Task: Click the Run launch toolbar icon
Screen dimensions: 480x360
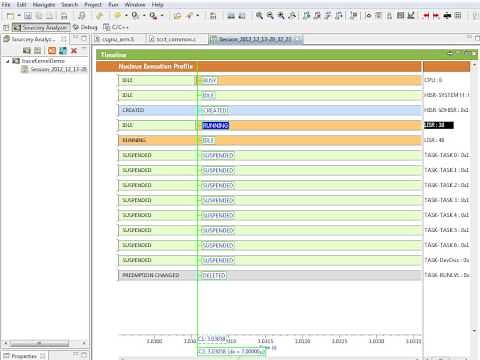Action: (135, 15)
